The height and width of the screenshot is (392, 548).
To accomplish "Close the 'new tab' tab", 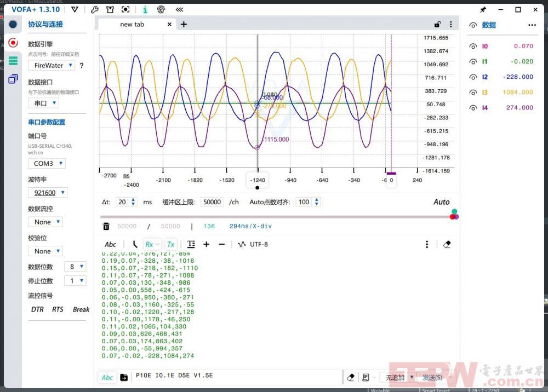I will (169, 24).
